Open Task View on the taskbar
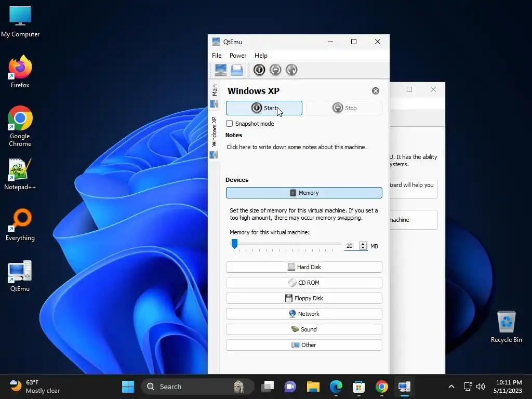 pyautogui.click(x=268, y=387)
